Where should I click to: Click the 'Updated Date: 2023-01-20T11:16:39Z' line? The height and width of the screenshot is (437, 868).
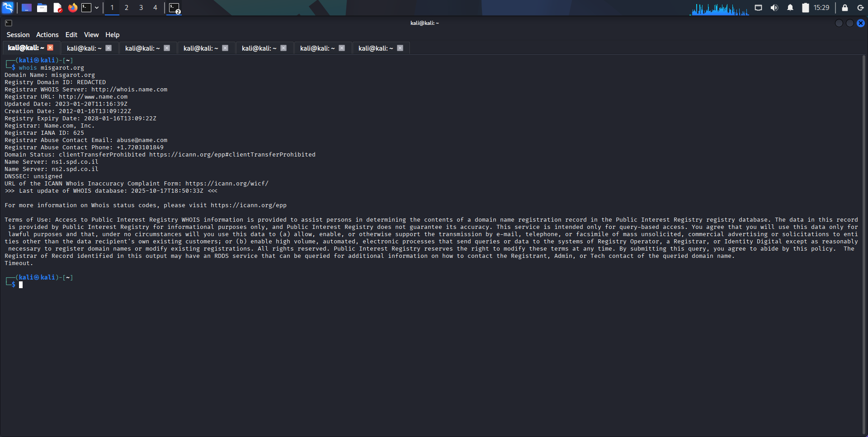(x=66, y=104)
